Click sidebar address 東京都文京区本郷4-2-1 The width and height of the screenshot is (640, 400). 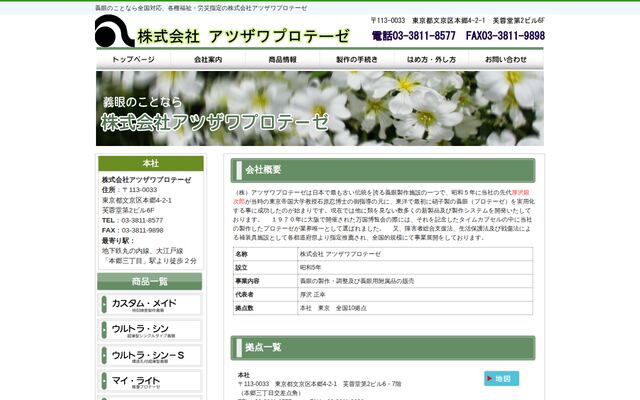click(137, 200)
